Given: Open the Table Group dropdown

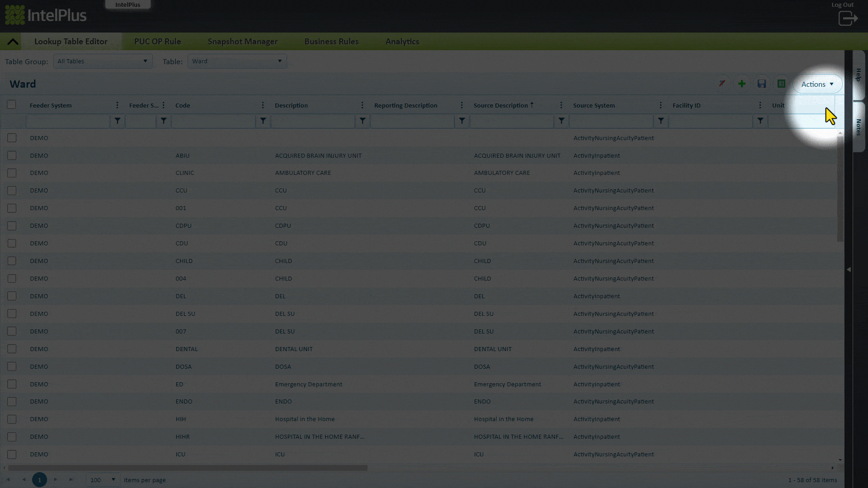Looking at the screenshot, I should coord(103,61).
